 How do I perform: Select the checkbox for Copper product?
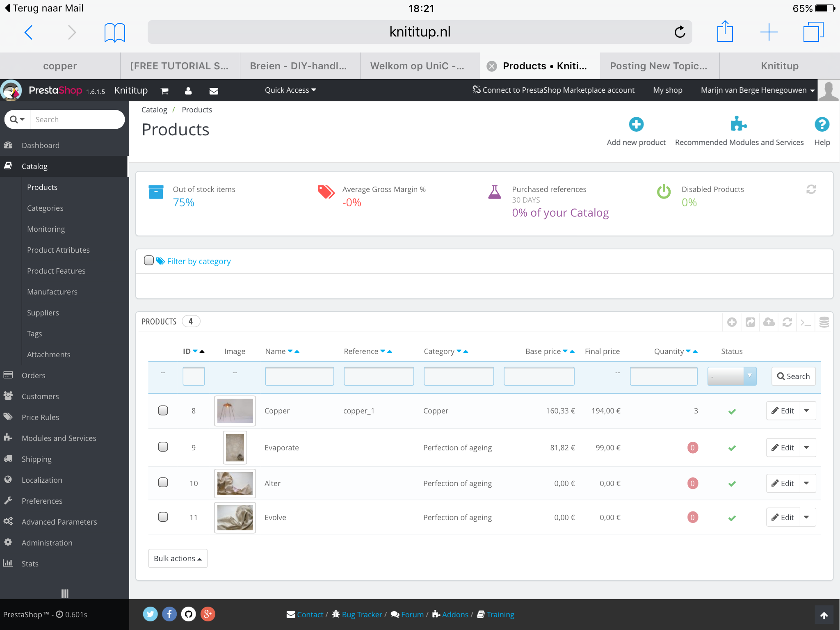click(x=163, y=411)
